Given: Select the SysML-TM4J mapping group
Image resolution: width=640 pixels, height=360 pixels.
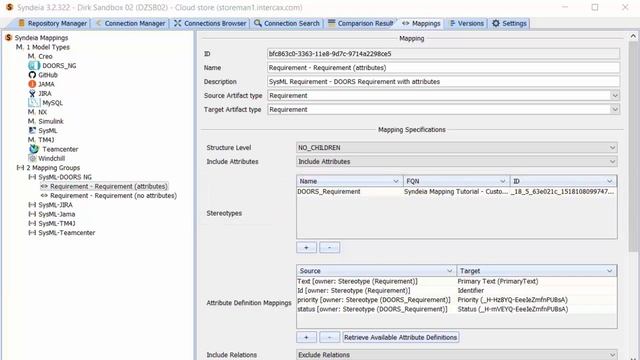Looking at the screenshot, I should pyautogui.click(x=57, y=223).
